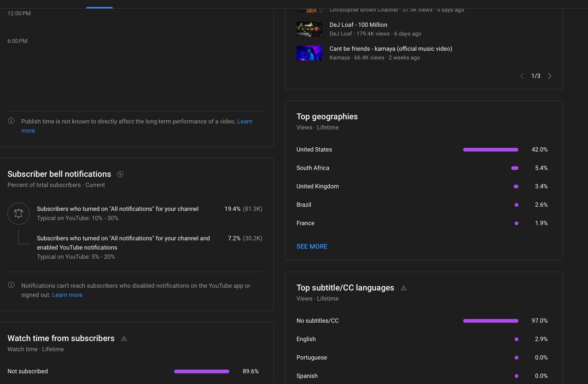Select the English subtitle language row
The width and height of the screenshot is (588, 384).
pos(422,339)
